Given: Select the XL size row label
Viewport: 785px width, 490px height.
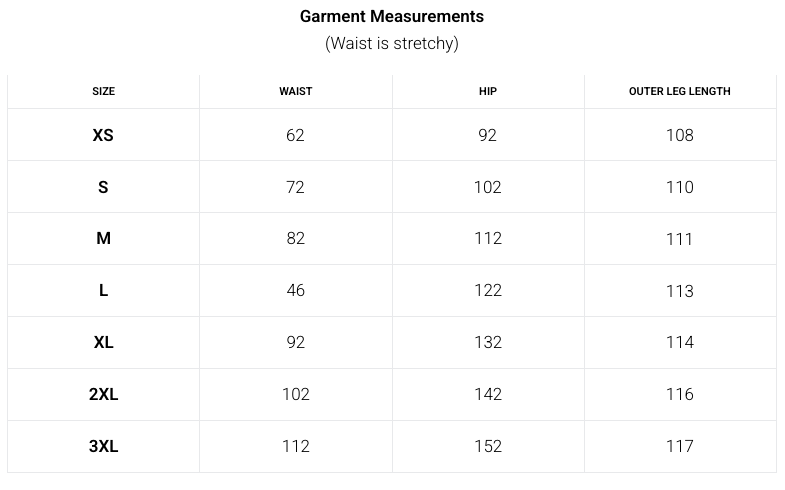Looking at the screenshot, I should pos(103,342).
